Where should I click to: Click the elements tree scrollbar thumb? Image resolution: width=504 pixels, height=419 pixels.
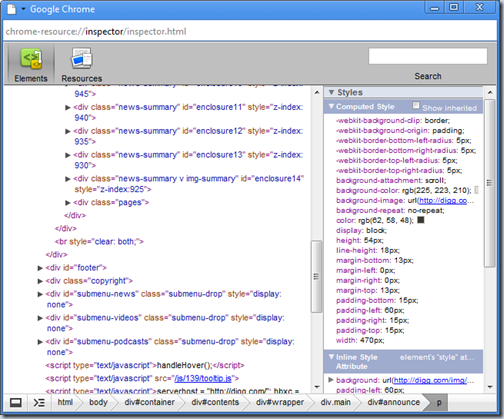pos(316,276)
